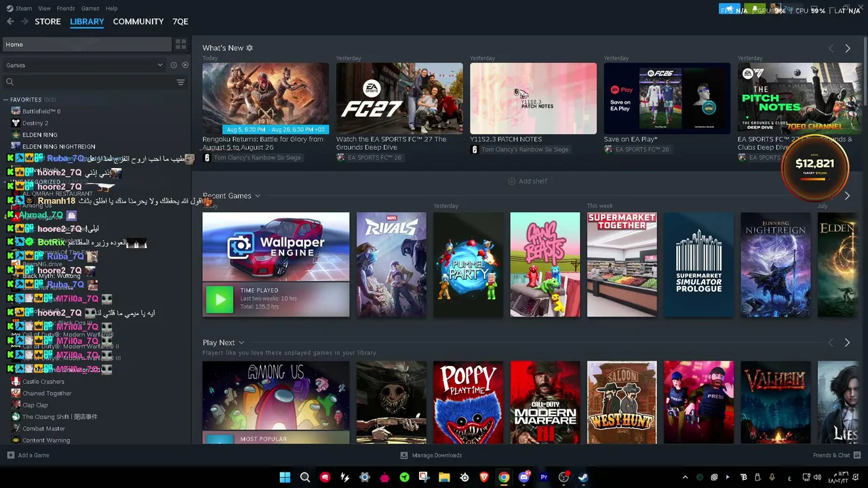Screen dimensions: 868x488
Task: Toggle the ready-to-play filter icon
Action: tap(185, 65)
